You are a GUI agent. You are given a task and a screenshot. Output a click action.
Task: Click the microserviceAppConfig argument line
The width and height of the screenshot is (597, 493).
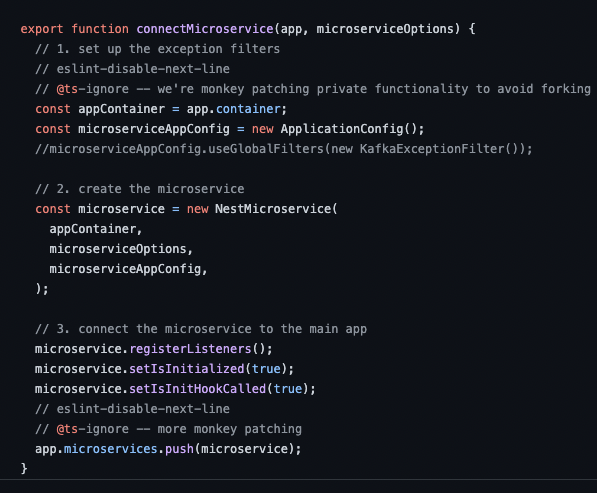coord(128,269)
